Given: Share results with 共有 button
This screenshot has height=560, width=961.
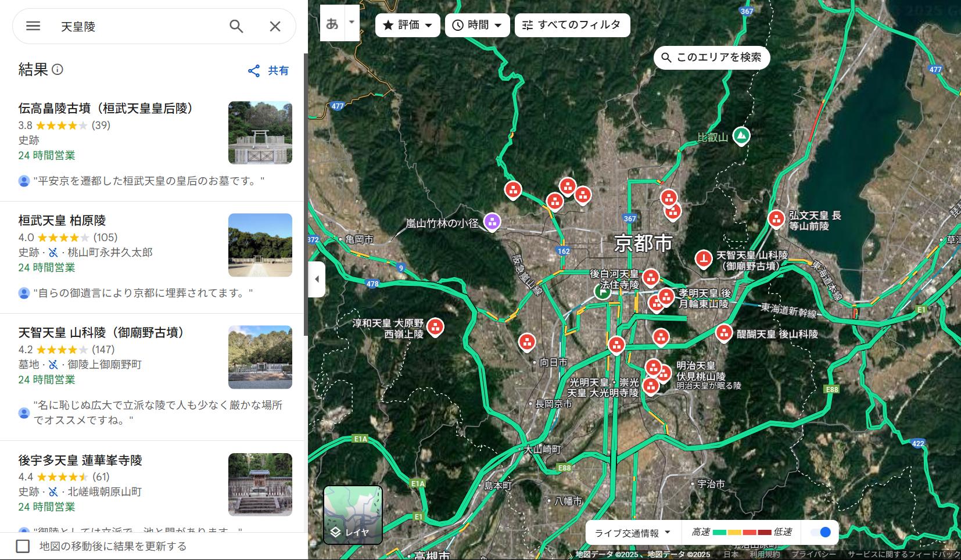Looking at the screenshot, I should pyautogui.click(x=268, y=71).
